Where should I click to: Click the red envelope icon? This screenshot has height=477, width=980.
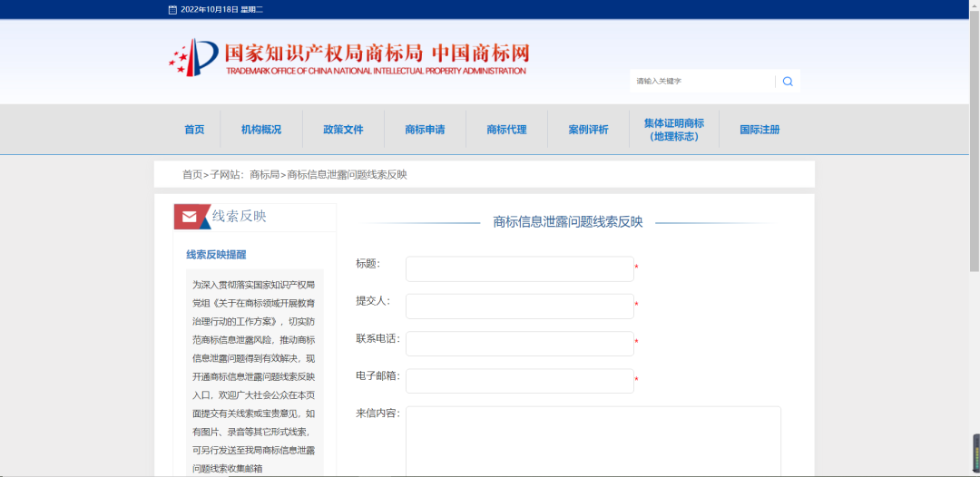(190, 217)
